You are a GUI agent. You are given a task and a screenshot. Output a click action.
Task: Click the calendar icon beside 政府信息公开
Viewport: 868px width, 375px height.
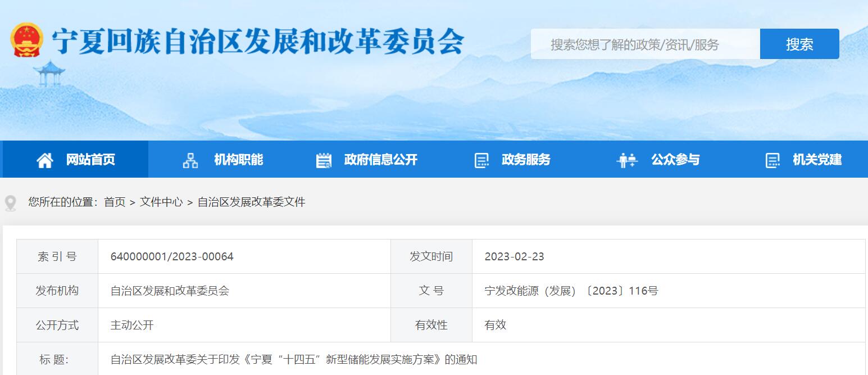(324, 160)
